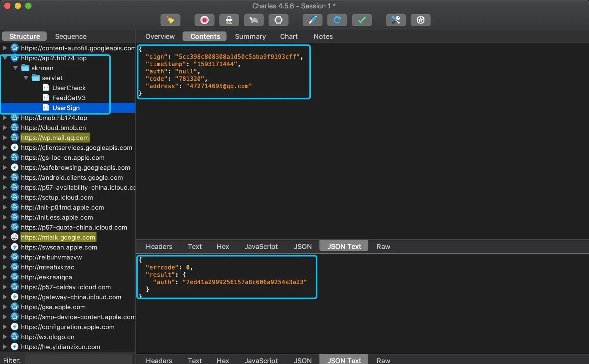Open the Notes tab
Viewport: 589px width, 364px height.
[323, 36]
